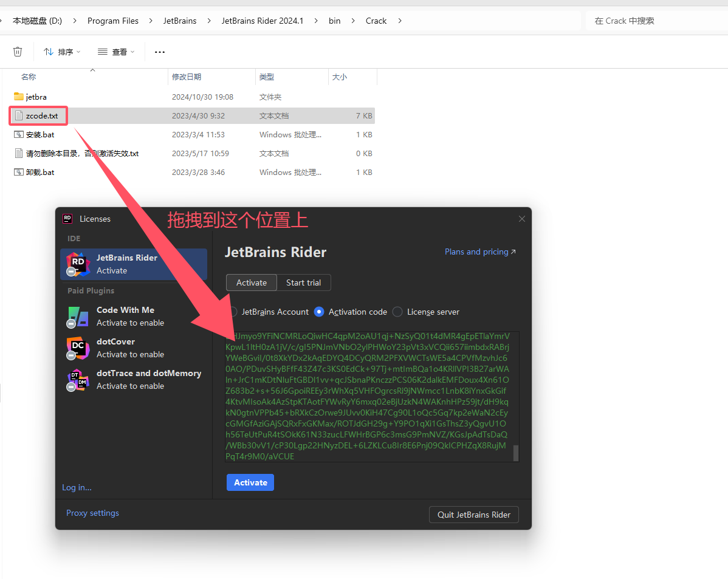Click the 2024/10/30 19:08 date of jetbra

click(x=202, y=97)
